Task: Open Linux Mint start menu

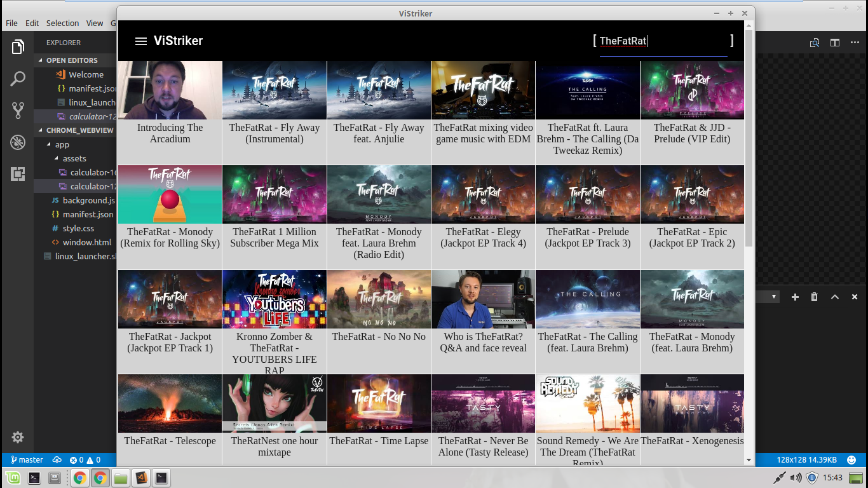Action: [x=12, y=478]
